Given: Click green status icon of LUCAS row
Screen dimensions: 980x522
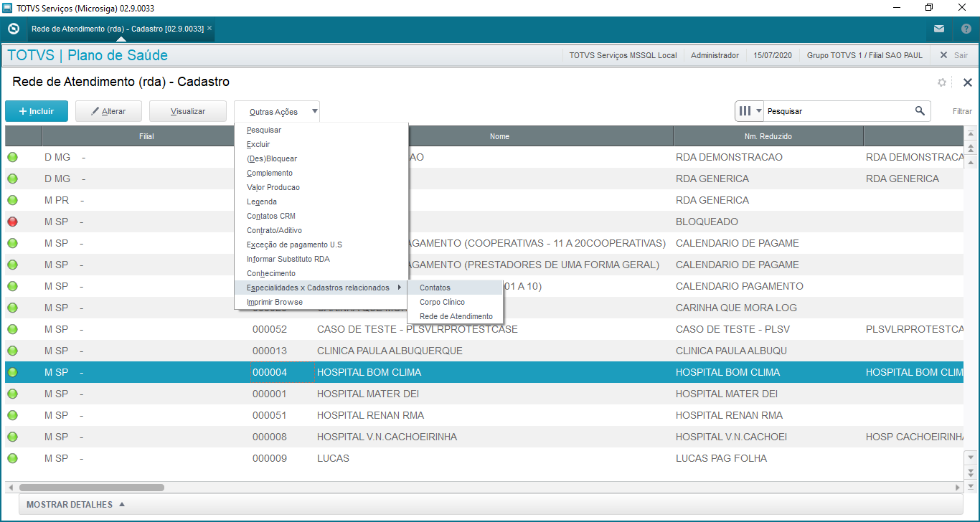Looking at the screenshot, I should [x=13, y=458].
